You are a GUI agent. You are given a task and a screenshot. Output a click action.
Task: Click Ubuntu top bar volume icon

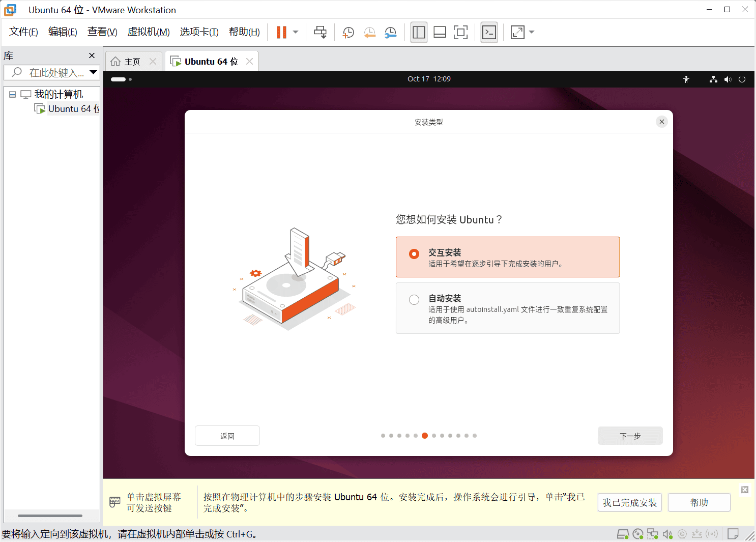click(728, 79)
